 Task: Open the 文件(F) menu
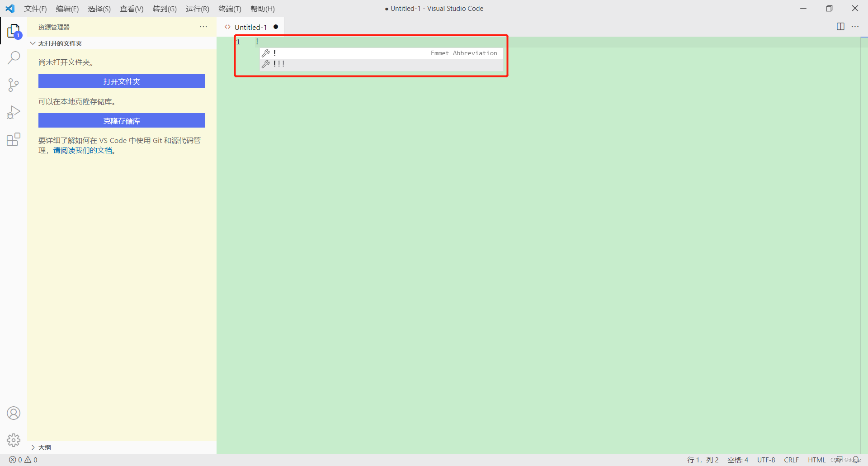point(35,9)
